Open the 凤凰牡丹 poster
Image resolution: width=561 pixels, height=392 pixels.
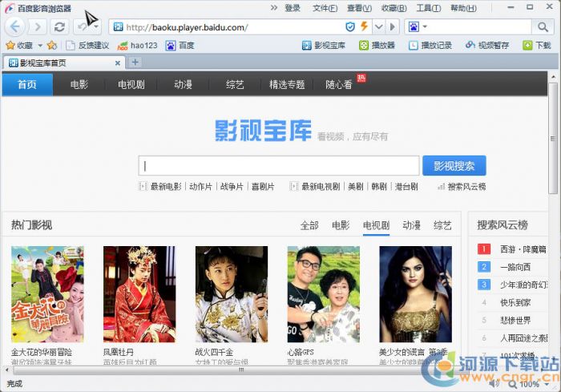[139, 294]
